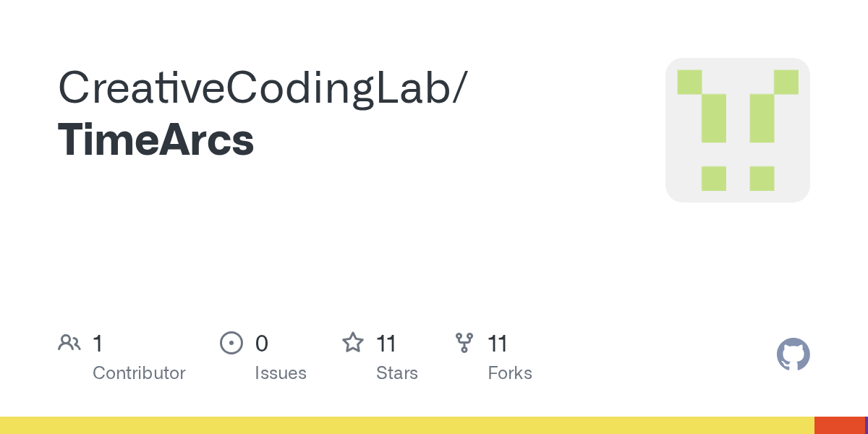The image size is (868, 434).
Task: Click the yellow language bar segment
Action: [x=407, y=425]
